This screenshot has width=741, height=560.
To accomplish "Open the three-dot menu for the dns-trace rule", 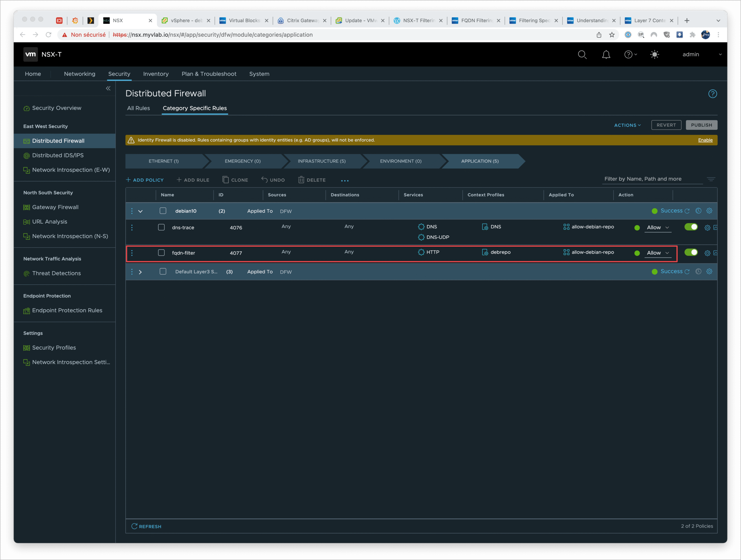I will tap(132, 228).
